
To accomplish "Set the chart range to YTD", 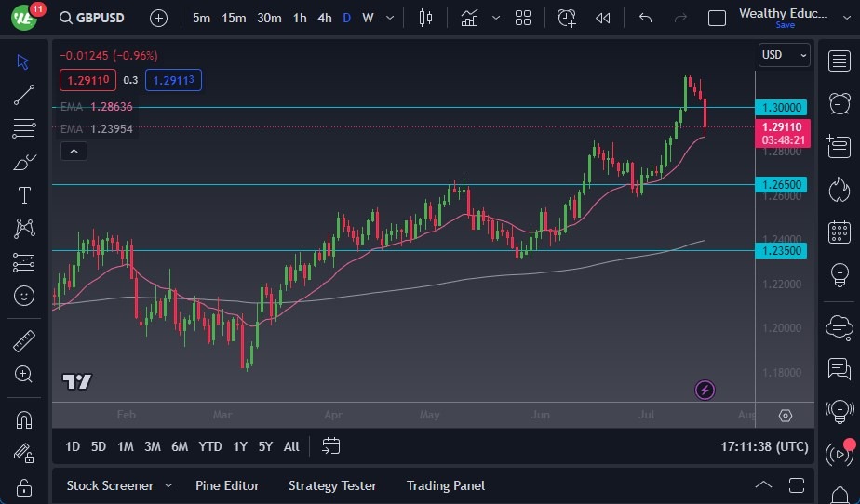I will 210,446.
